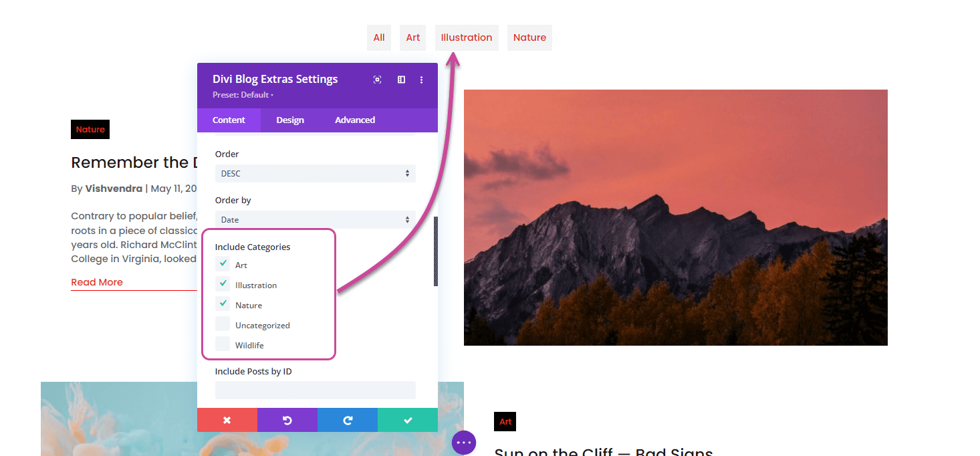This screenshot has width=980, height=456.
Task: Switch to the Design tab
Action: pos(290,120)
